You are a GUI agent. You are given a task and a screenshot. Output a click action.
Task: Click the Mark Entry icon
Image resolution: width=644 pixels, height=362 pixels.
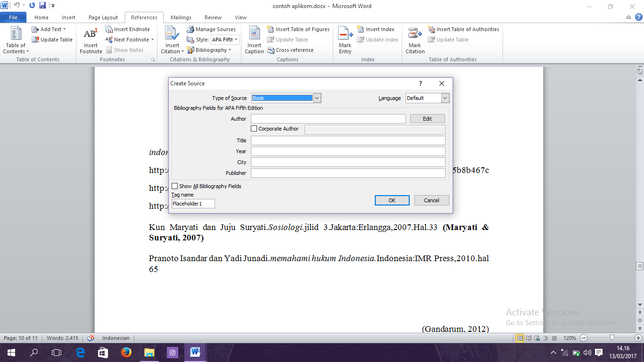(x=345, y=40)
